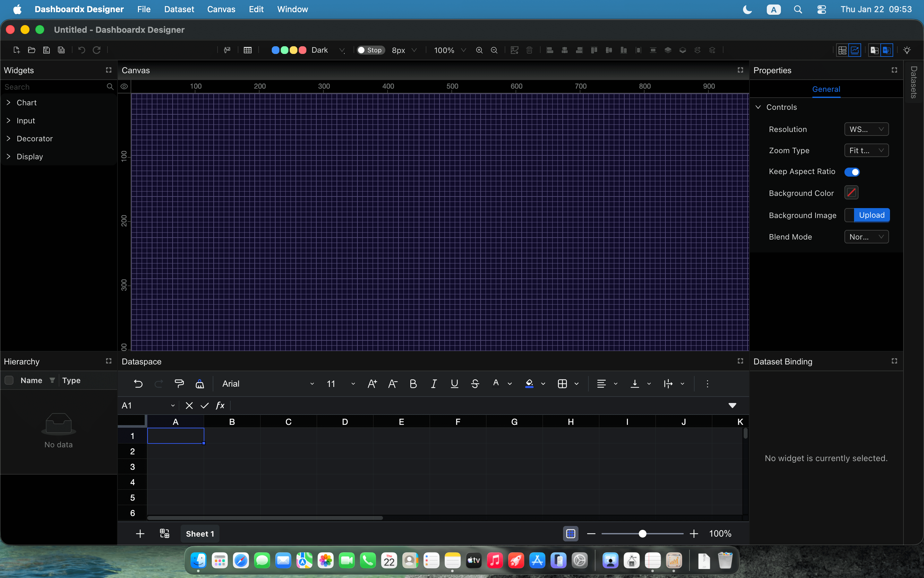Open the Dataset menu
Viewport: 924px width, 578px height.
pos(179,9)
